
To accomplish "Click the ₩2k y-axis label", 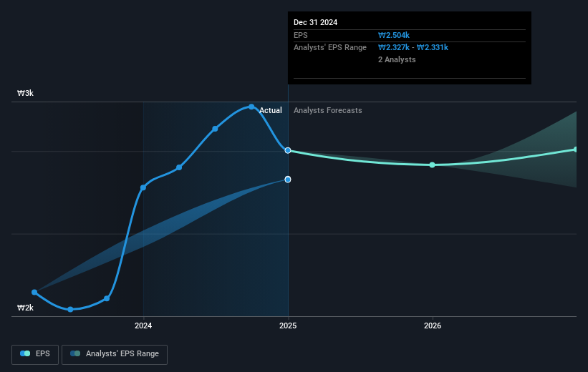I will click(x=26, y=308).
